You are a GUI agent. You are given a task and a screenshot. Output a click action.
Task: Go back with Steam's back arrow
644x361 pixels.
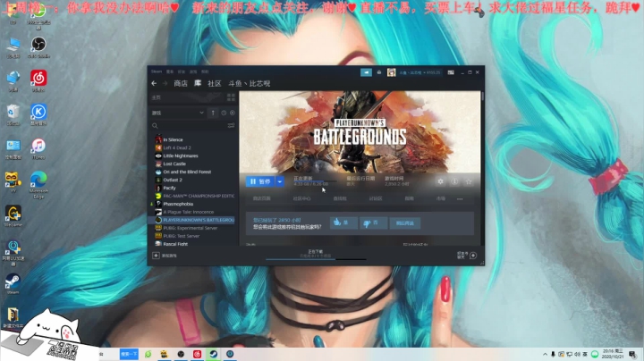pos(154,83)
